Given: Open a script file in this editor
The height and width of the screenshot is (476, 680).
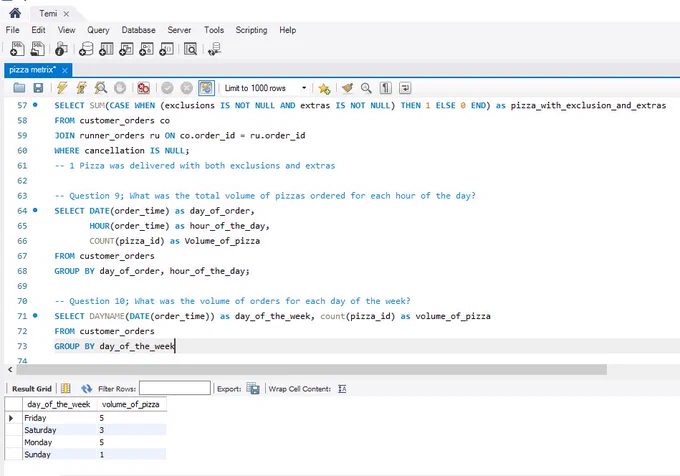Looking at the screenshot, I should pyautogui.click(x=19, y=88).
